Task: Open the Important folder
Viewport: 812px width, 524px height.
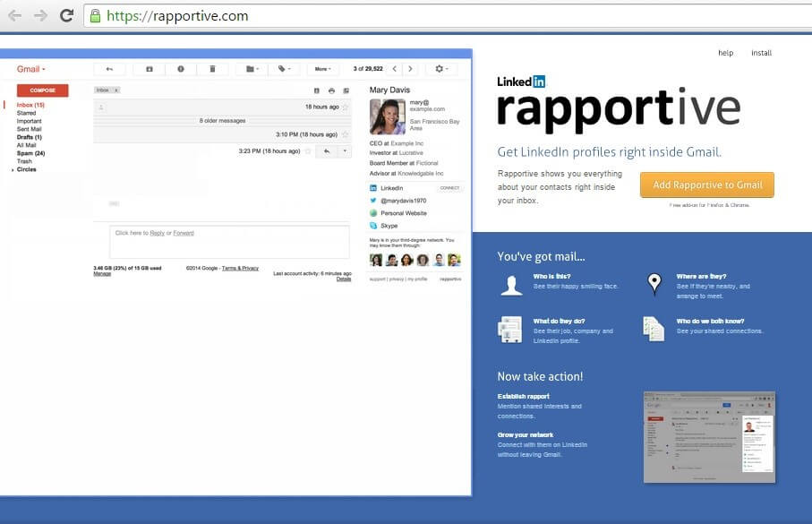Action: pyautogui.click(x=29, y=121)
